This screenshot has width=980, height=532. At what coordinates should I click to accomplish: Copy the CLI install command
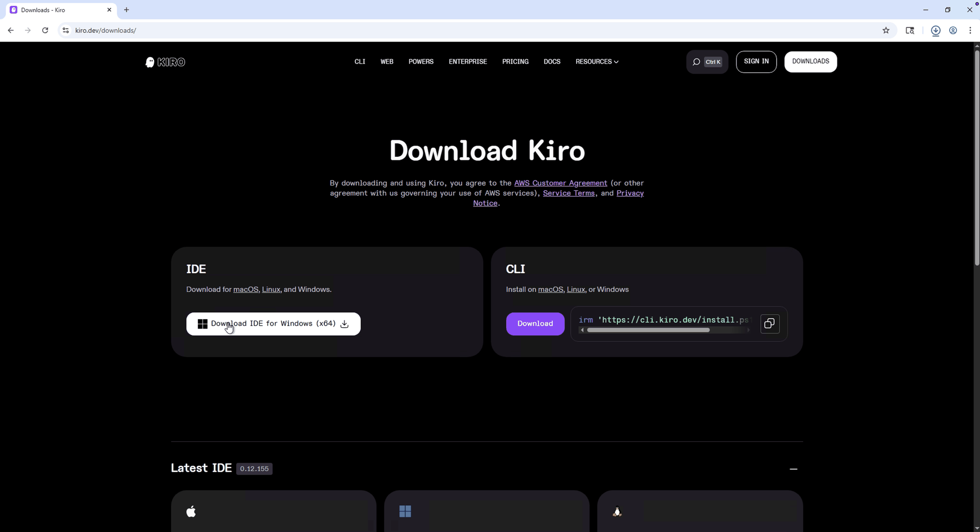click(x=769, y=324)
